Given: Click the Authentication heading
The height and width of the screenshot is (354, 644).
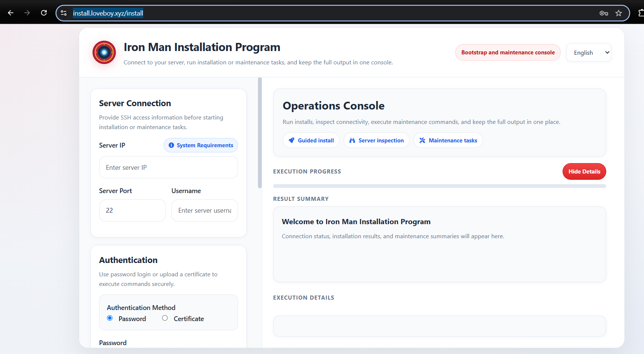Looking at the screenshot, I should [x=128, y=260].
